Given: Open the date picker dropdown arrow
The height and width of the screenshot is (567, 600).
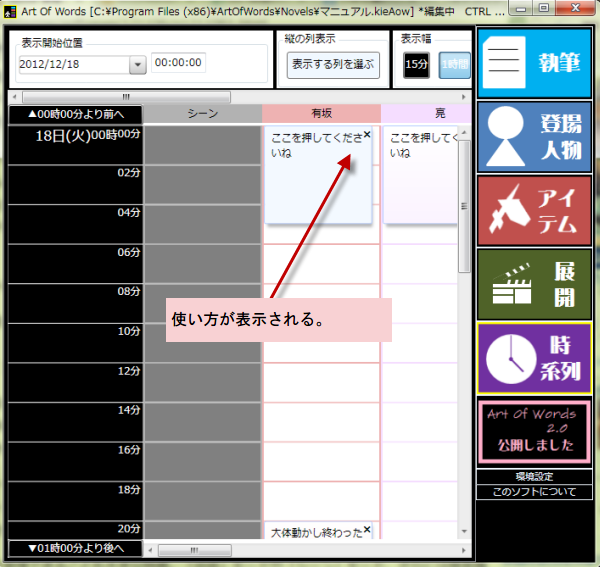Looking at the screenshot, I should coord(137,65).
